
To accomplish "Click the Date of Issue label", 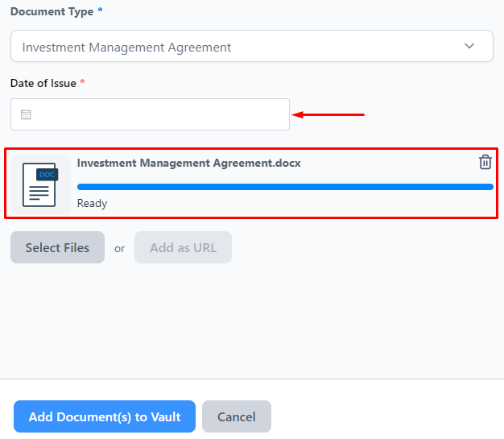I will 43,83.
